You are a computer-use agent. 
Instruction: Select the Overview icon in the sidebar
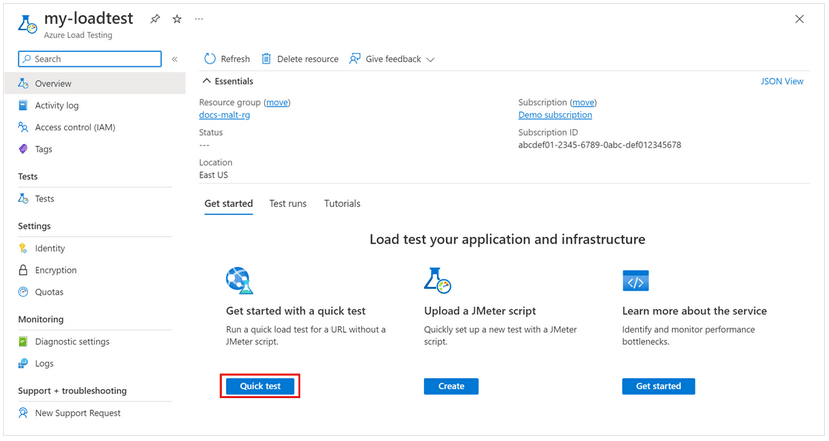tap(23, 84)
